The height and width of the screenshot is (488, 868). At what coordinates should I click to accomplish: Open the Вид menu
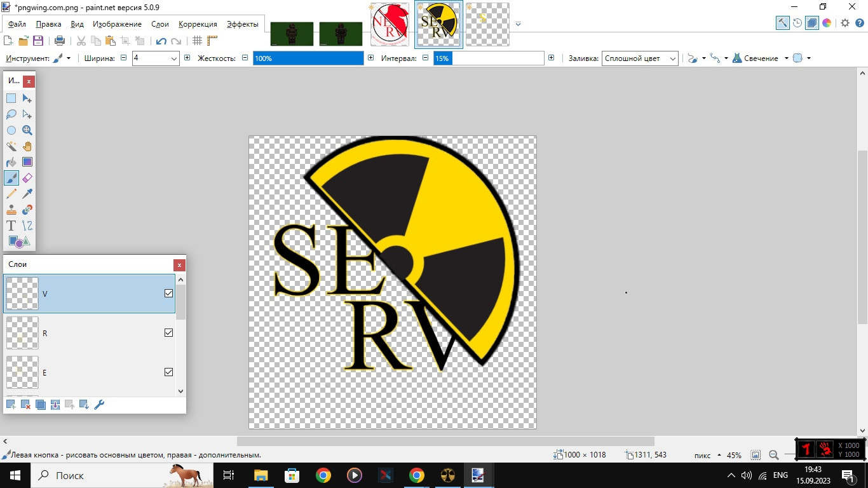point(77,24)
